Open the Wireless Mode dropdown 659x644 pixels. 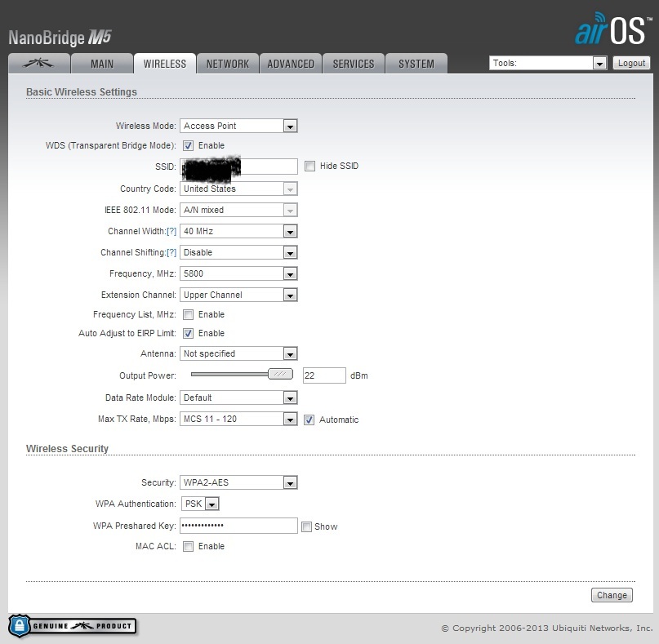(x=238, y=126)
